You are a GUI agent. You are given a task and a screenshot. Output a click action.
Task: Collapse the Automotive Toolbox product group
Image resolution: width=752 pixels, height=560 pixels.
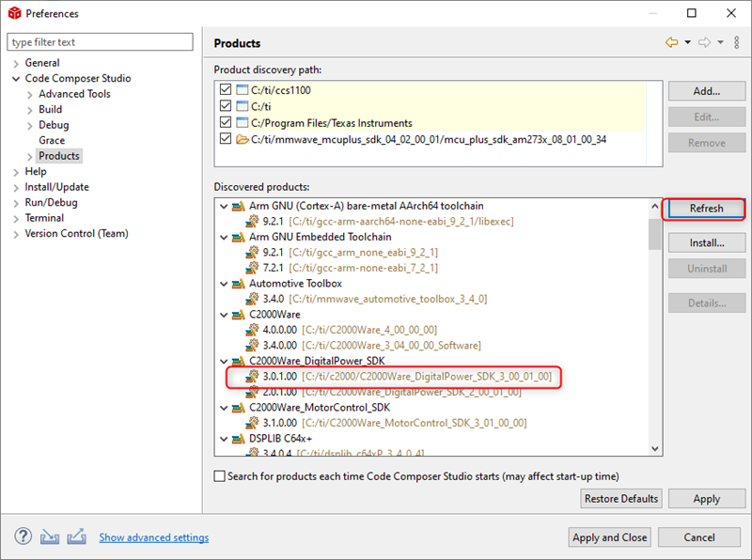click(224, 284)
